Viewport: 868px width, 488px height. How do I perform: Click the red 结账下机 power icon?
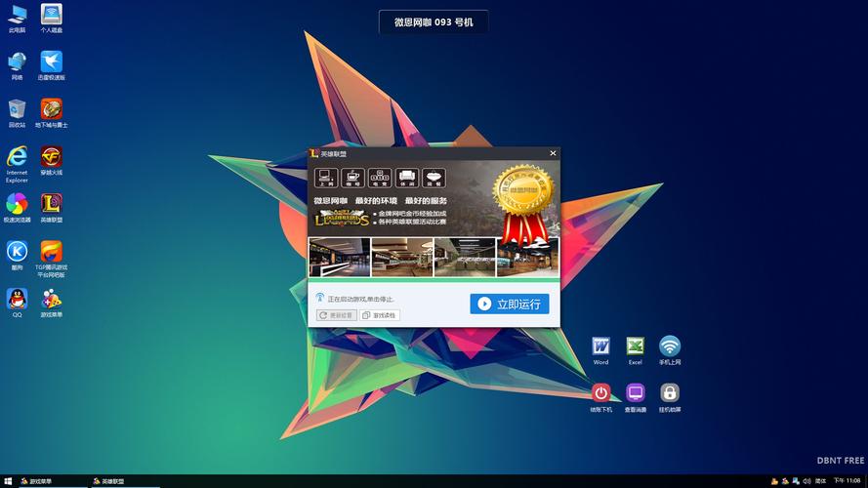coord(600,398)
